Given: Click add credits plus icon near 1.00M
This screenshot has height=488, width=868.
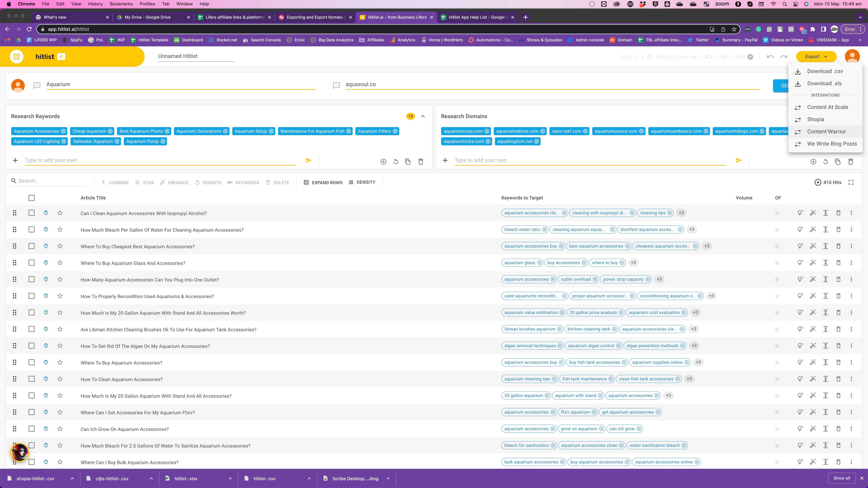Looking at the screenshot, I should point(750,57).
